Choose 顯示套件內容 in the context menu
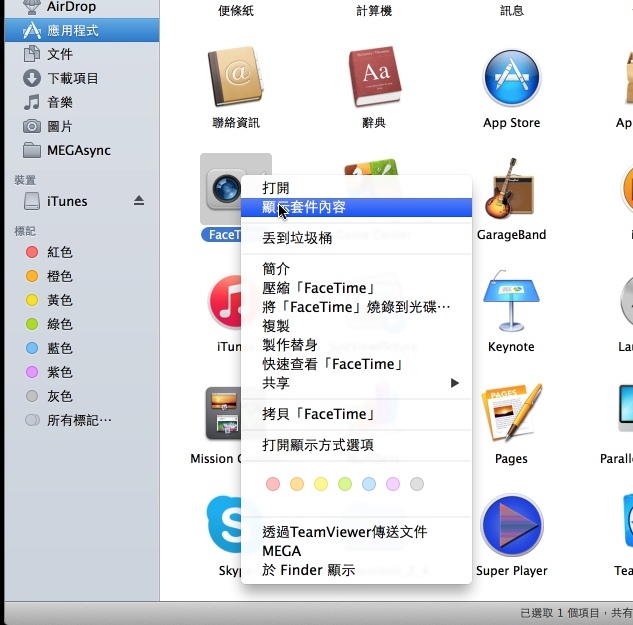 (356, 207)
